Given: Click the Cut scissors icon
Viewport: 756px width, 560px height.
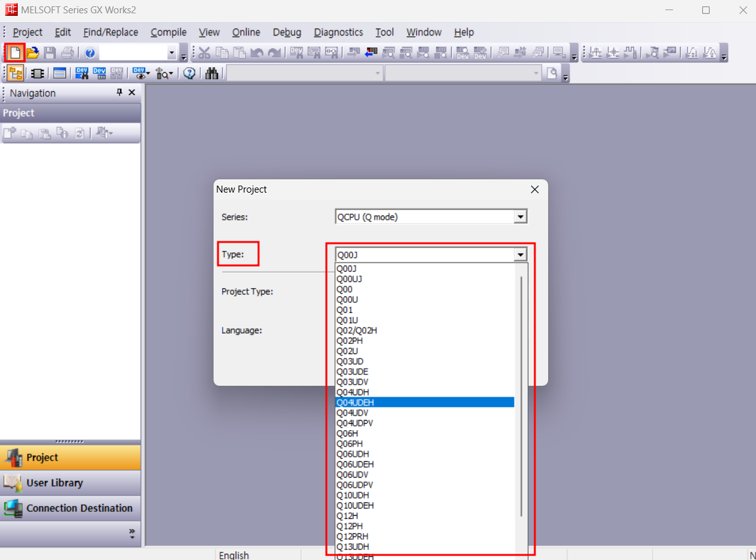Looking at the screenshot, I should tap(205, 53).
